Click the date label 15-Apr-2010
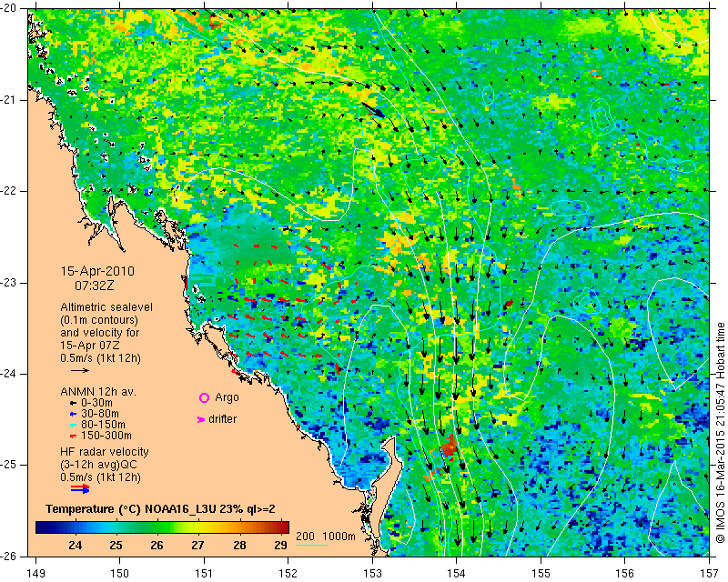This screenshot has width=728, height=582. 97,271
